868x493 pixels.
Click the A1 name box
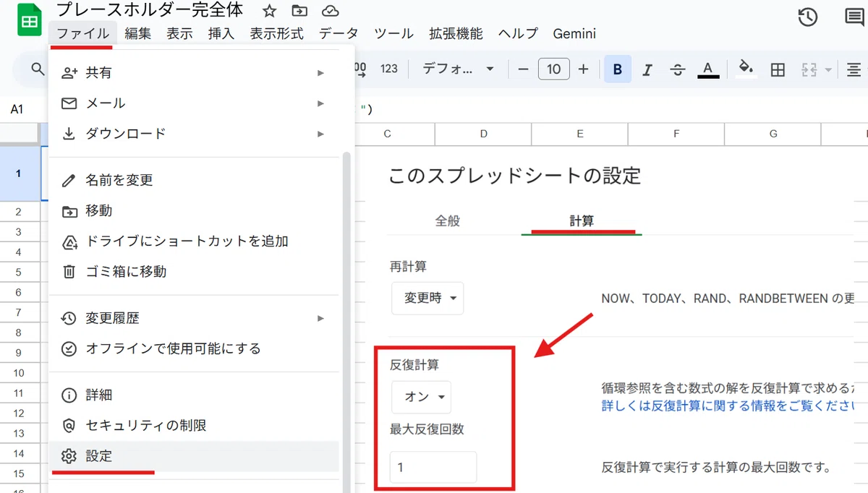click(17, 109)
